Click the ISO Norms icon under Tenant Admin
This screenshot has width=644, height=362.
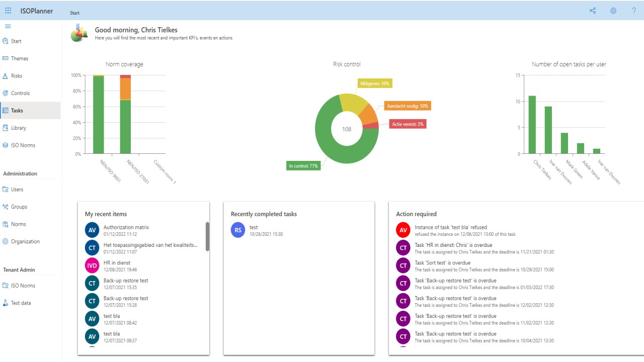click(x=6, y=286)
